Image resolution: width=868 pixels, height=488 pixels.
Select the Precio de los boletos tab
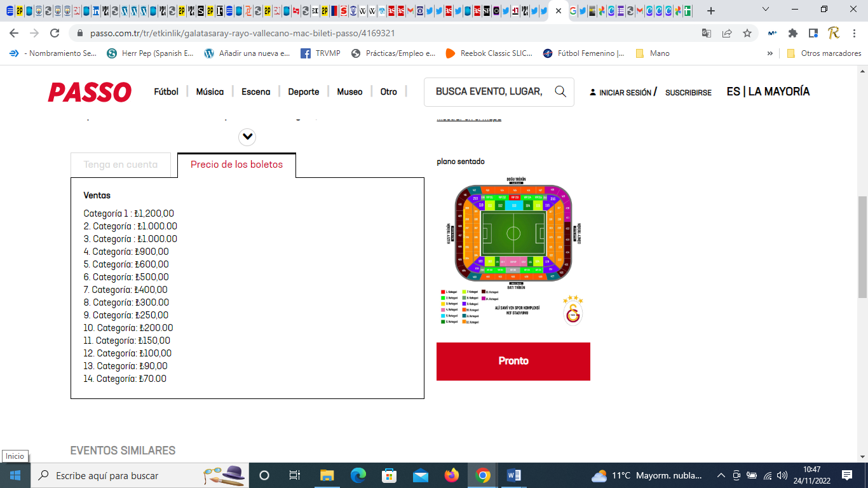pos(236,165)
